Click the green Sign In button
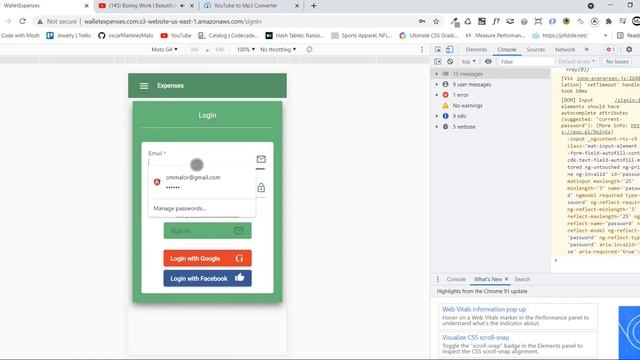 pyautogui.click(x=207, y=231)
